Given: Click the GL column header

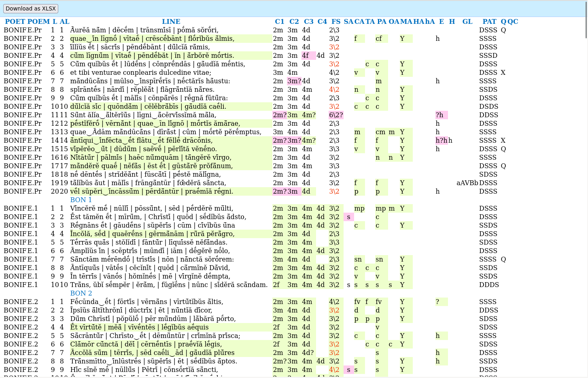Looking at the screenshot, I should pyautogui.click(x=467, y=21).
